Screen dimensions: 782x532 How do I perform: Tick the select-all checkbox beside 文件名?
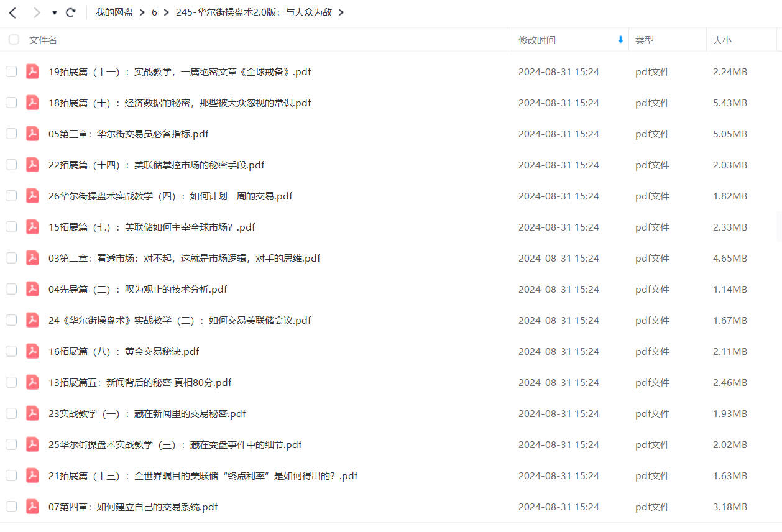tap(14, 40)
